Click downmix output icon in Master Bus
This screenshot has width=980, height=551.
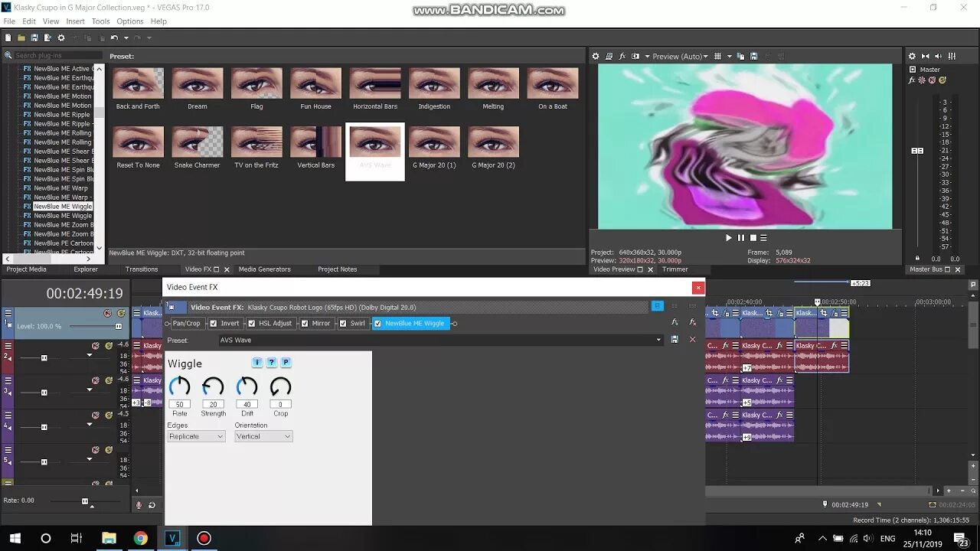coord(926,56)
